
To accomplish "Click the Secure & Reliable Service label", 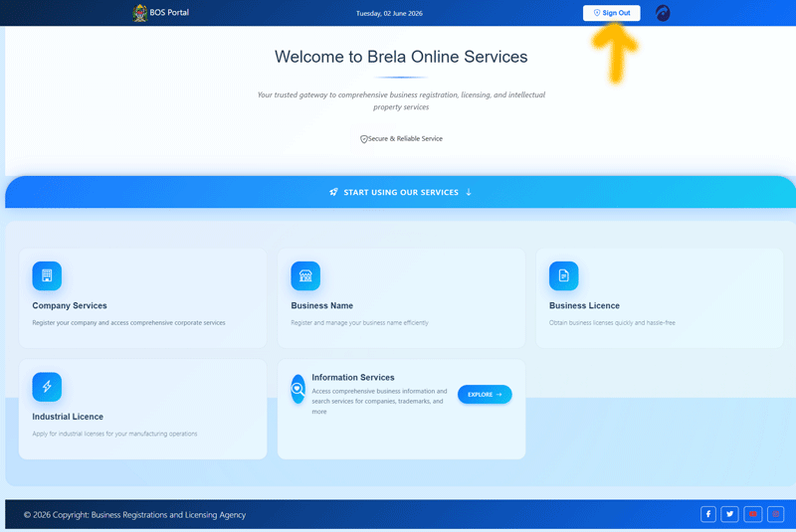I will point(405,138).
